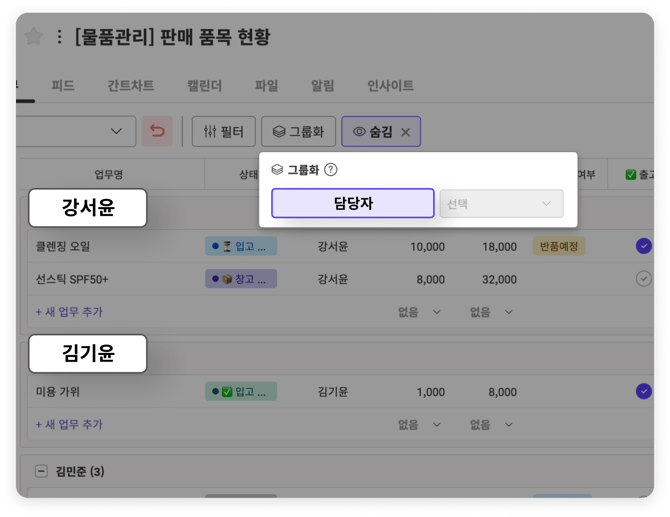Click the help question mark beside 그룹화
The image size is (670, 517).
point(331,170)
